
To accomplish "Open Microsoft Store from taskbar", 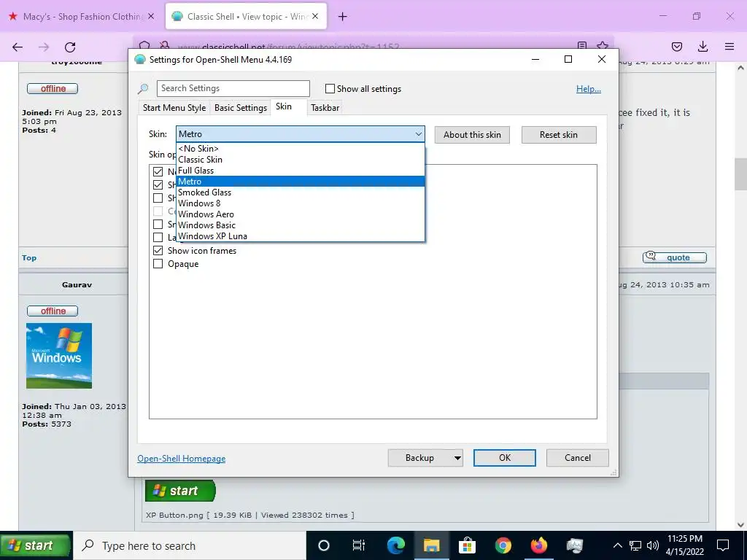I will 468,545.
